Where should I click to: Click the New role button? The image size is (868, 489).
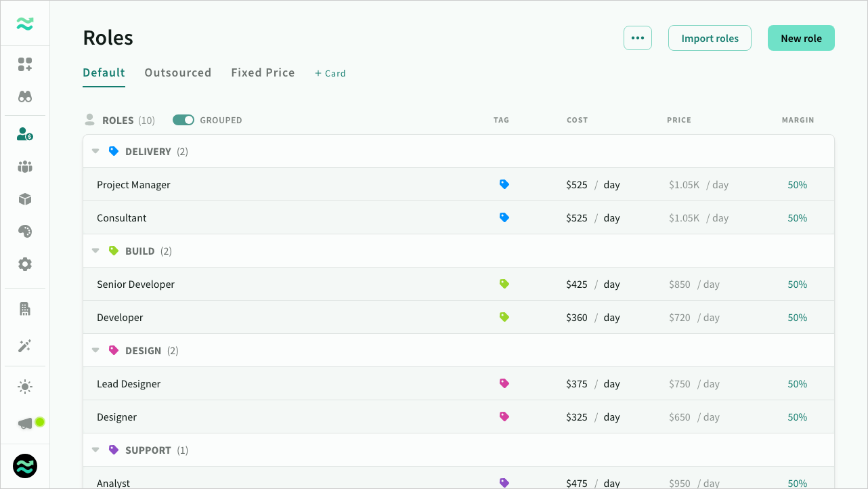(801, 39)
